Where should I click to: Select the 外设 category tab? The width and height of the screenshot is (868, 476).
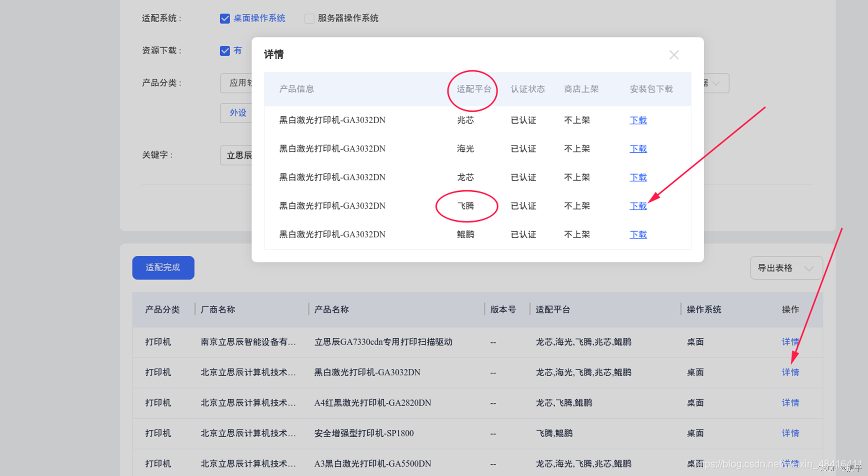point(237,113)
